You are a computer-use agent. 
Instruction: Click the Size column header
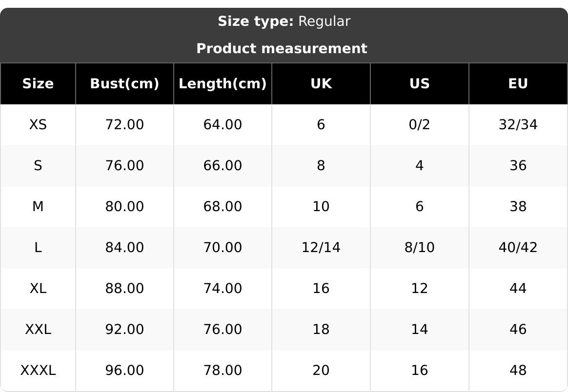pyautogui.click(x=38, y=83)
